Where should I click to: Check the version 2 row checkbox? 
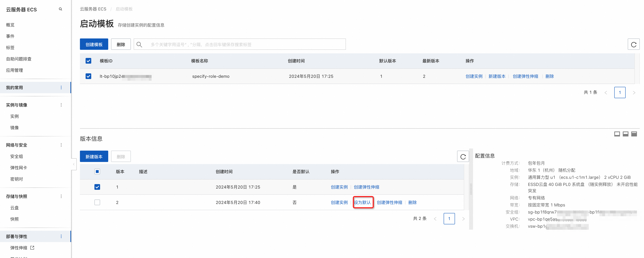(97, 202)
